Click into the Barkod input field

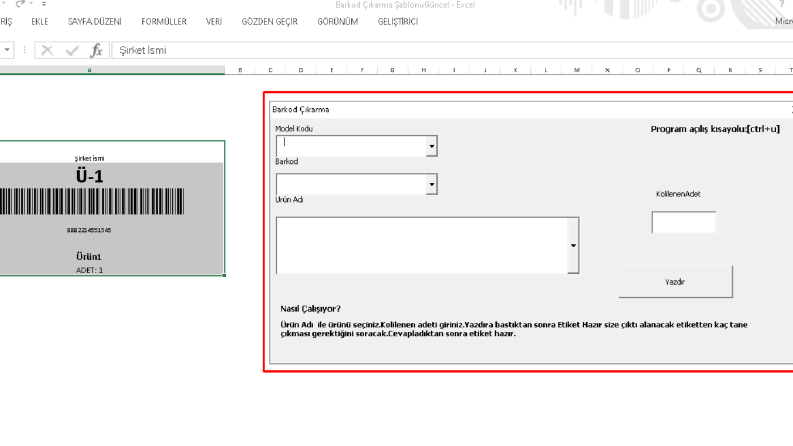[x=351, y=185]
